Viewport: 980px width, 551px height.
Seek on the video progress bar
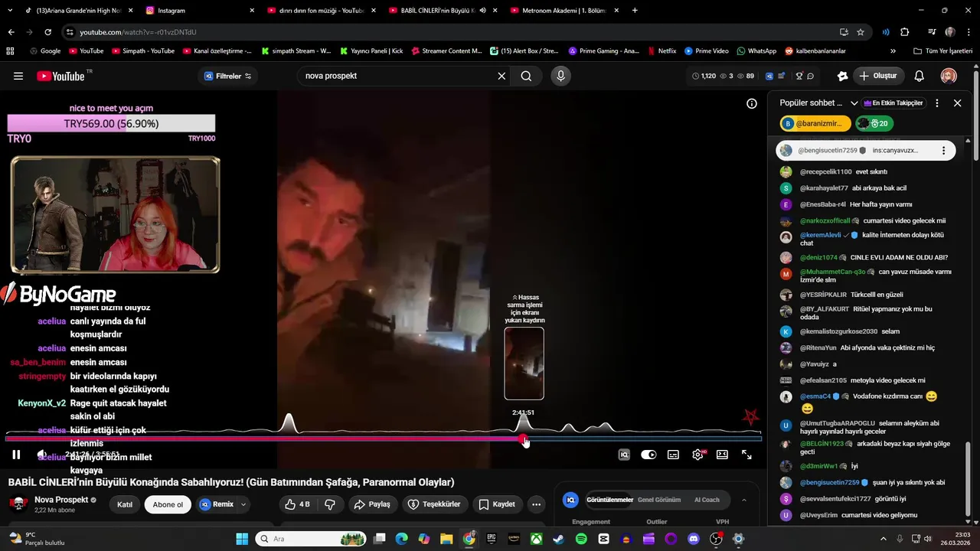coord(383,439)
